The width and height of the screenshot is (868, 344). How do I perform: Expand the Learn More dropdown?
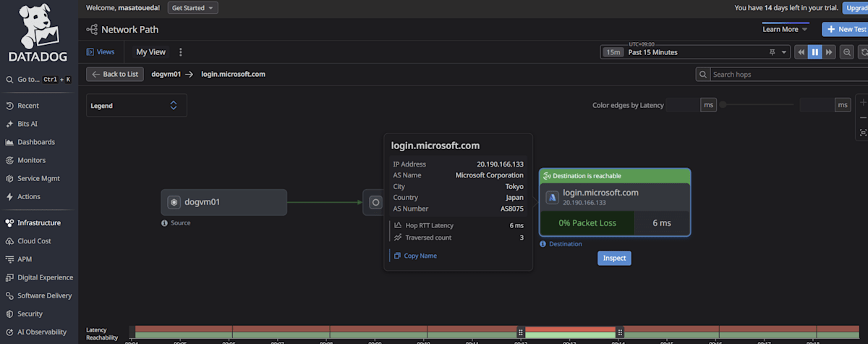(785, 30)
